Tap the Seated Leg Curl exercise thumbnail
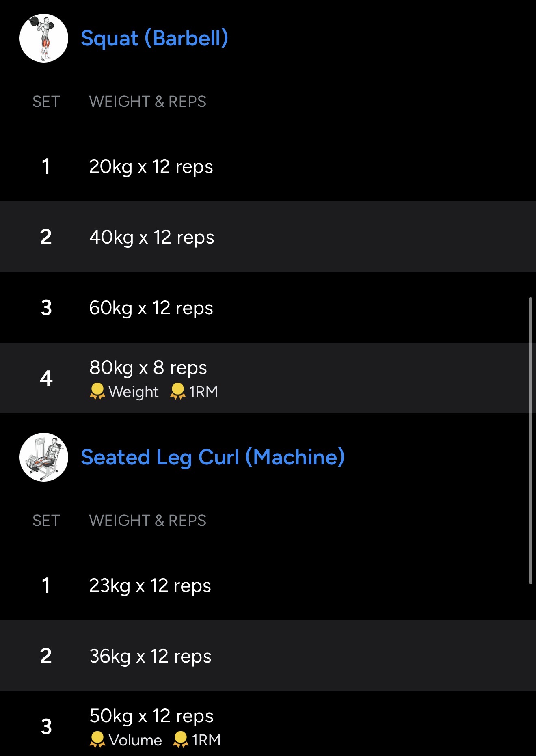Viewport: 536px width, 756px height. pos(44,457)
